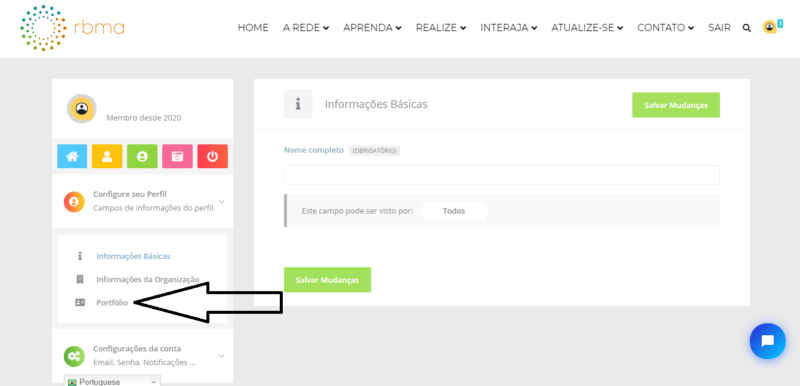
Task: Click SAIR to log out
Action: pos(719,28)
